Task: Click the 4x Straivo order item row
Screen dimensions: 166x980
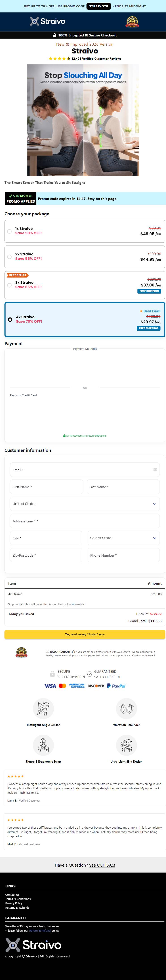Action: pos(85,594)
